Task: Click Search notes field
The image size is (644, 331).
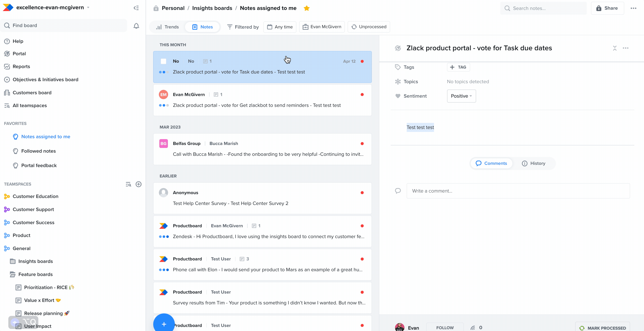Action: click(x=543, y=8)
